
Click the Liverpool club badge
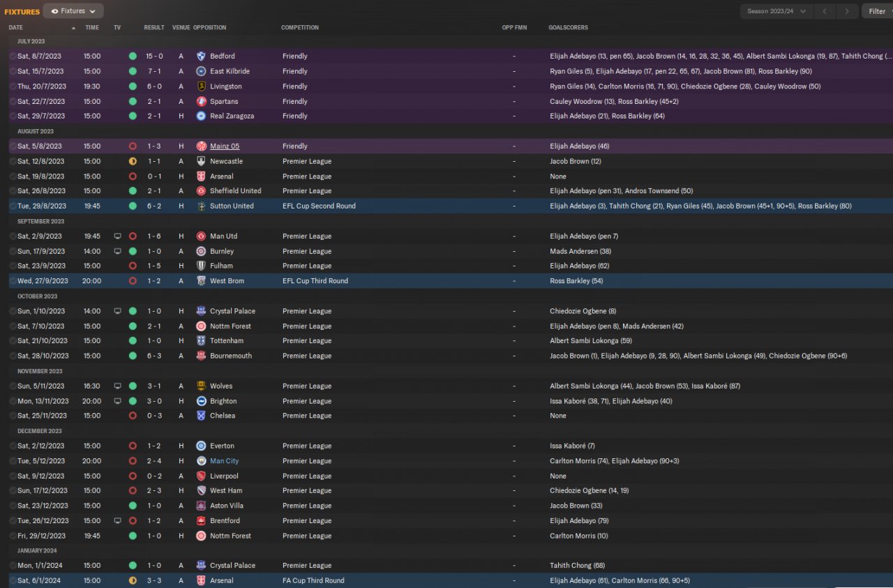coord(201,476)
